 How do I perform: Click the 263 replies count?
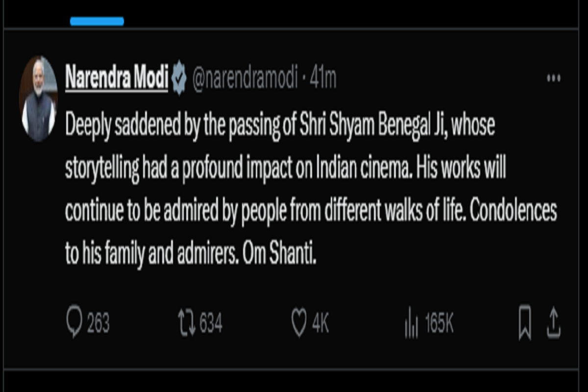pos(98,324)
